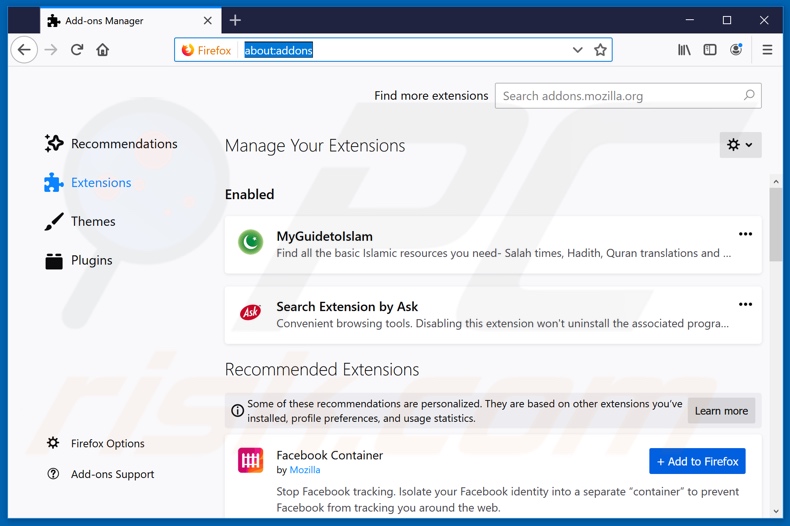Screen dimensions: 790x526
Task: Add Facebook Container to Firefox
Action: [x=697, y=461]
